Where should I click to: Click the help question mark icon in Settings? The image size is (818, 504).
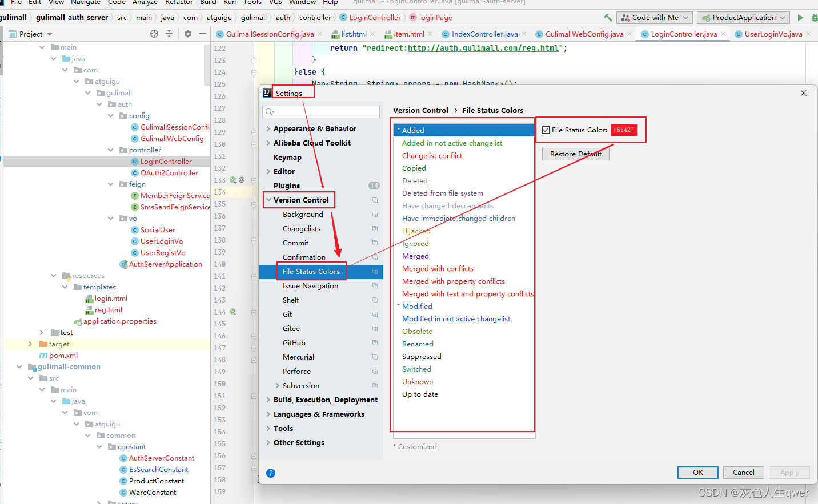pos(271,473)
